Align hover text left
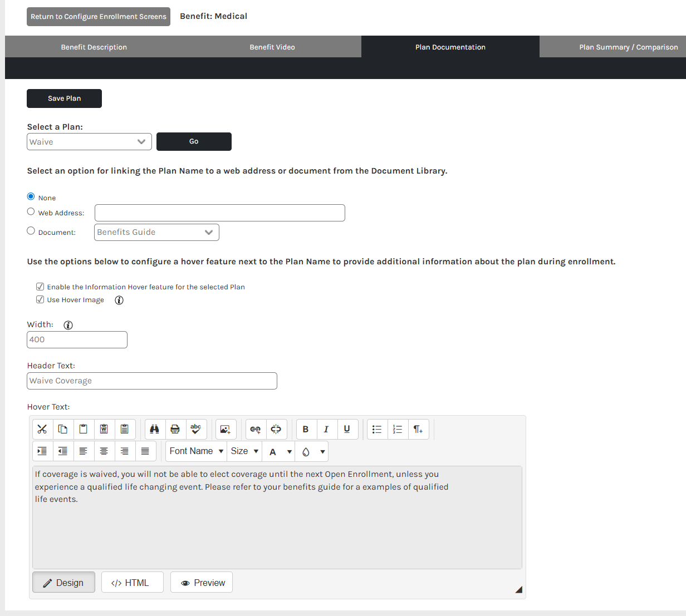Viewport: 686px width, 616px height. (x=84, y=451)
